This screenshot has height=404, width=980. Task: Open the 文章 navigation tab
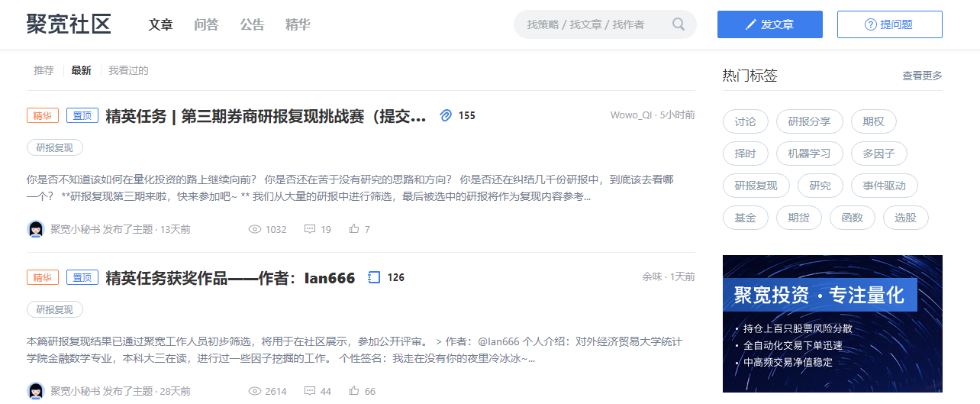point(160,24)
